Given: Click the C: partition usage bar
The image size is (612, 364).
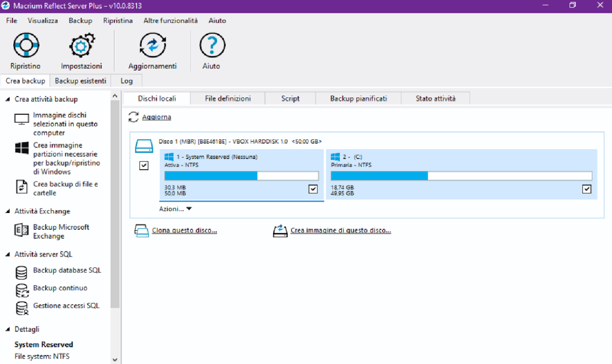Looking at the screenshot, I should (x=461, y=176).
